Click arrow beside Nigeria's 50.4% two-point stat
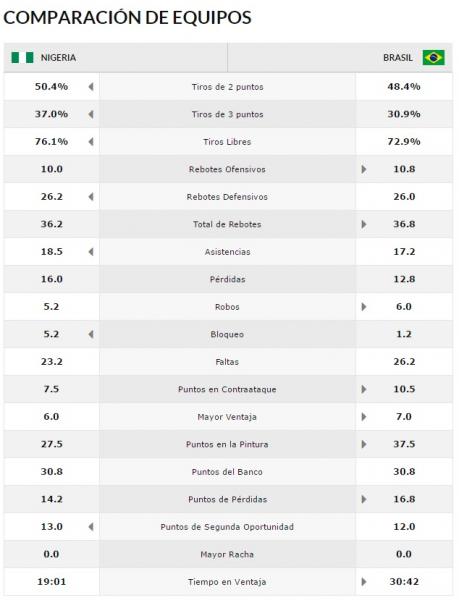Image resolution: width=459 pixels, height=600 pixels. click(91, 87)
